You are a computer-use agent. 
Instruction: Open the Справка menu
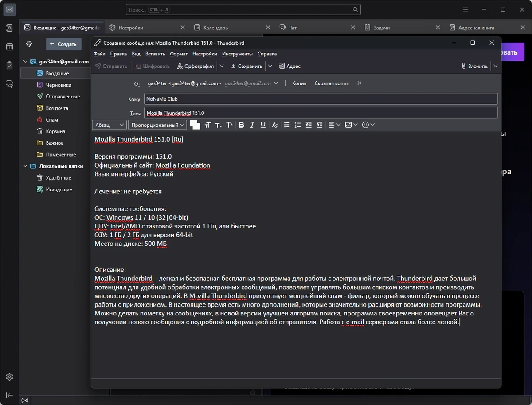click(x=267, y=54)
